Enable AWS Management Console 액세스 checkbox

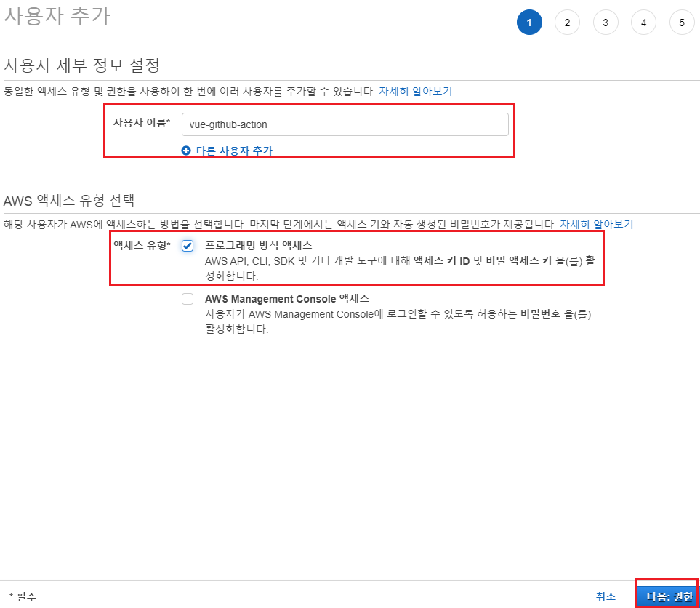click(188, 299)
